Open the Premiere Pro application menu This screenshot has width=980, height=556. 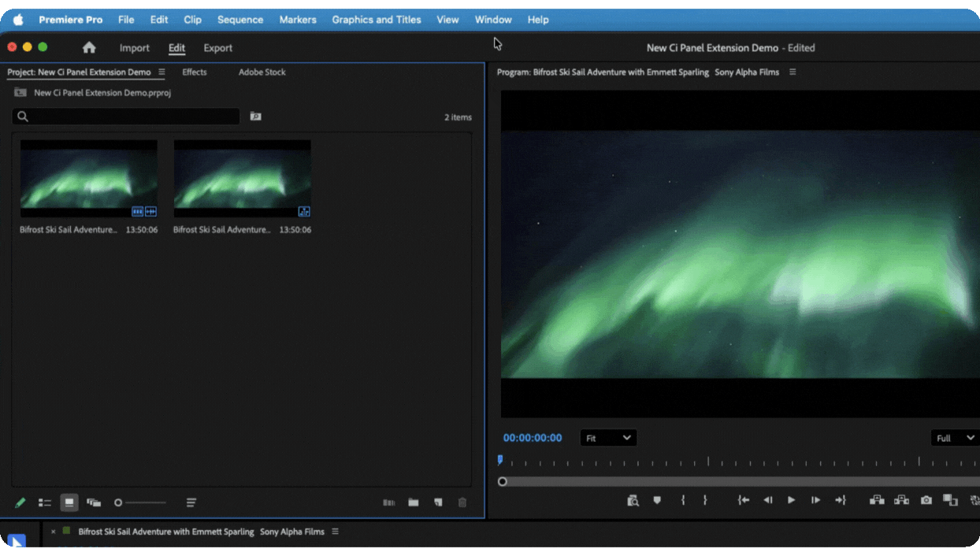71,20
